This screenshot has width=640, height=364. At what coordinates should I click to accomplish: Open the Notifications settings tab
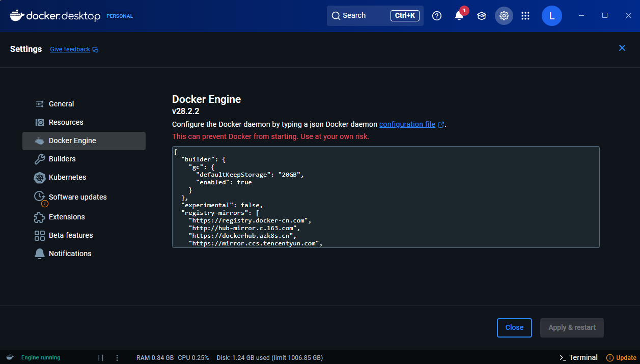click(x=84, y=254)
